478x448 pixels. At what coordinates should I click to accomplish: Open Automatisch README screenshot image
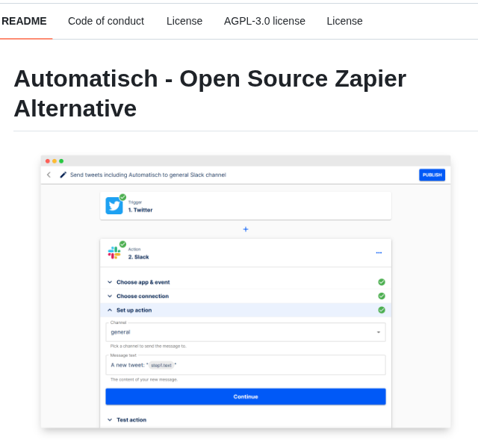[246, 292]
